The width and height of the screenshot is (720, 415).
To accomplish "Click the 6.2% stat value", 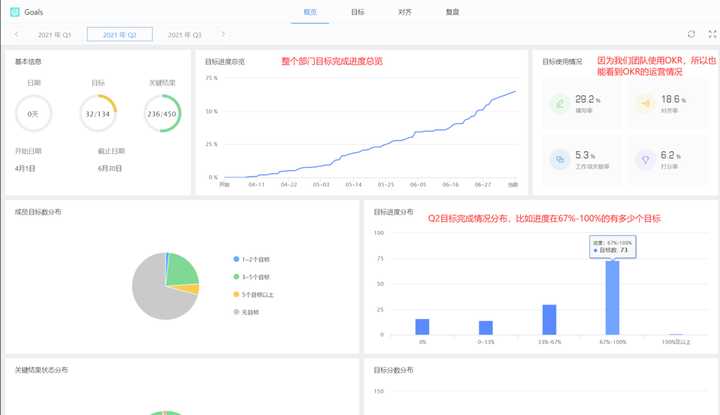I will [670, 155].
